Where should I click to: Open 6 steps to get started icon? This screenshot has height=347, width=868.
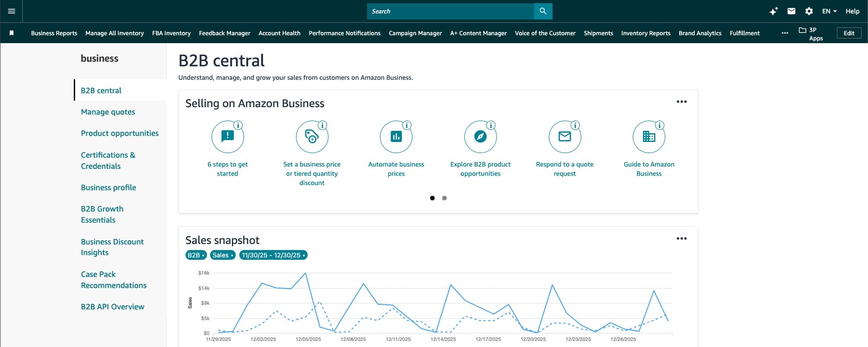tap(227, 137)
